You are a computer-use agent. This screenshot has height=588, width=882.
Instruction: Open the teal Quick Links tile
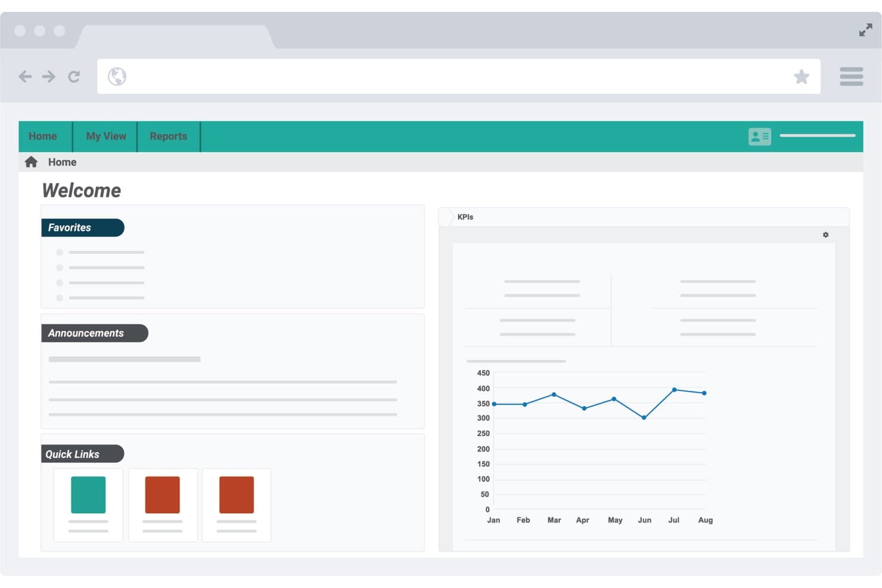(88, 494)
